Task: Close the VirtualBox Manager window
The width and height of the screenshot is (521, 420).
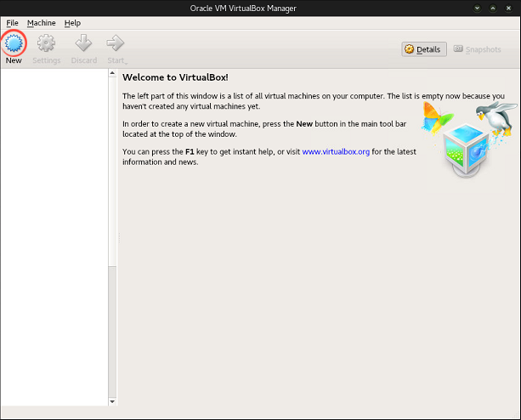Action: coord(508,8)
